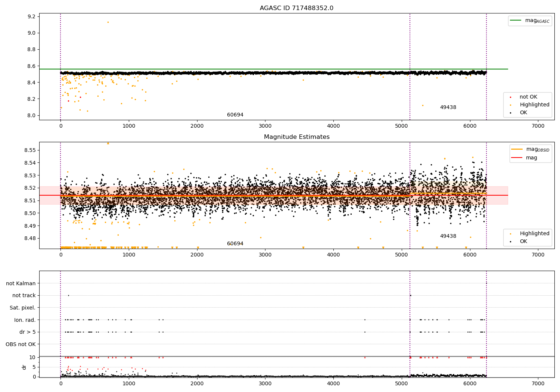560x392 pixels.
Task: Click the "Magnitude Estimates" subplot title
Action: (x=296, y=137)
